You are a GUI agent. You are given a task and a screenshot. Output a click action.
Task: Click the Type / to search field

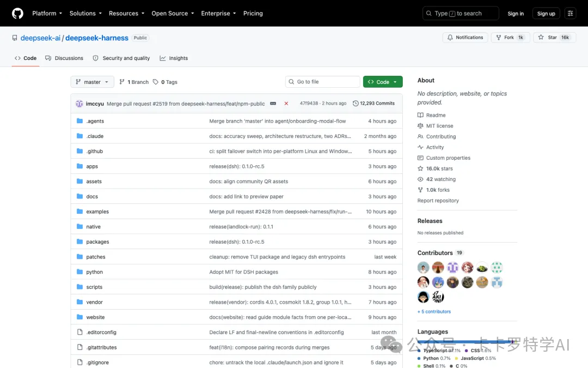tap(461, 14)
